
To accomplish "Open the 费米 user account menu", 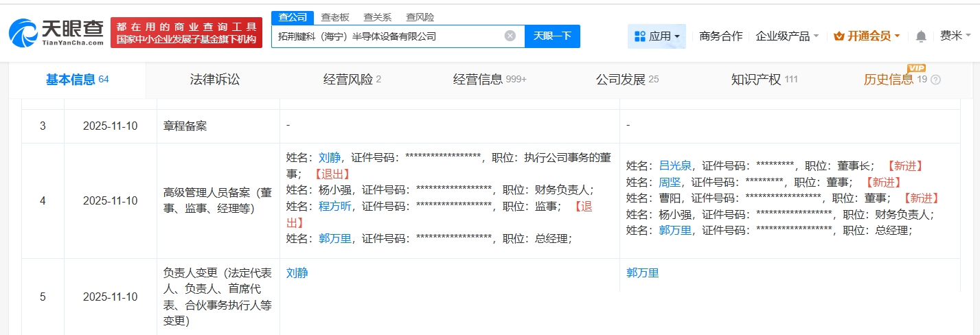I will click(955, 36).
